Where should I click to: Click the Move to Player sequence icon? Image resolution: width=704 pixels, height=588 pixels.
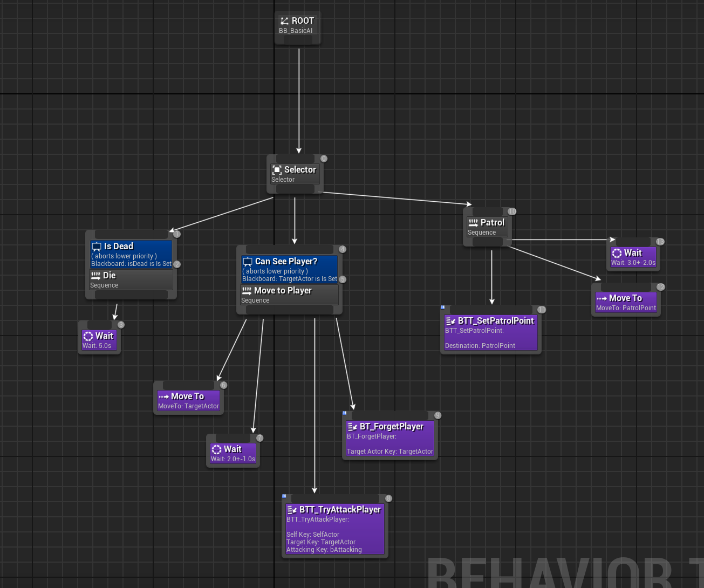click(247, 291)
